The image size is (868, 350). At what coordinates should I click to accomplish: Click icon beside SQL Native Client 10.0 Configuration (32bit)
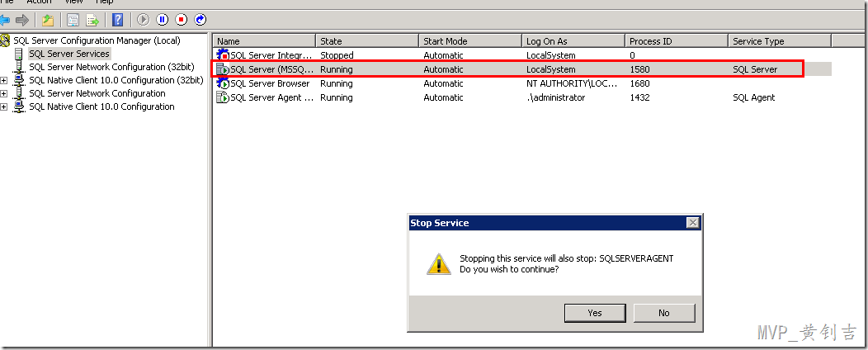click(x=19, y=80)
